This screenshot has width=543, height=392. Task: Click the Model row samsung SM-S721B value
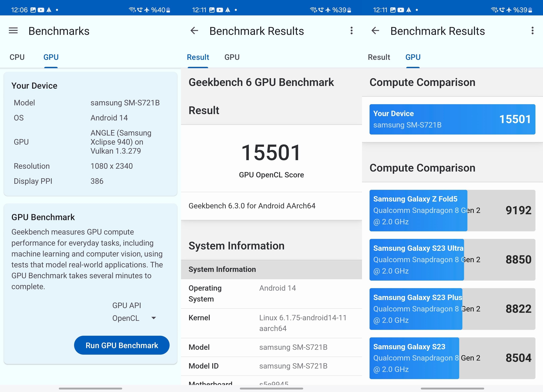coord(293,347)
